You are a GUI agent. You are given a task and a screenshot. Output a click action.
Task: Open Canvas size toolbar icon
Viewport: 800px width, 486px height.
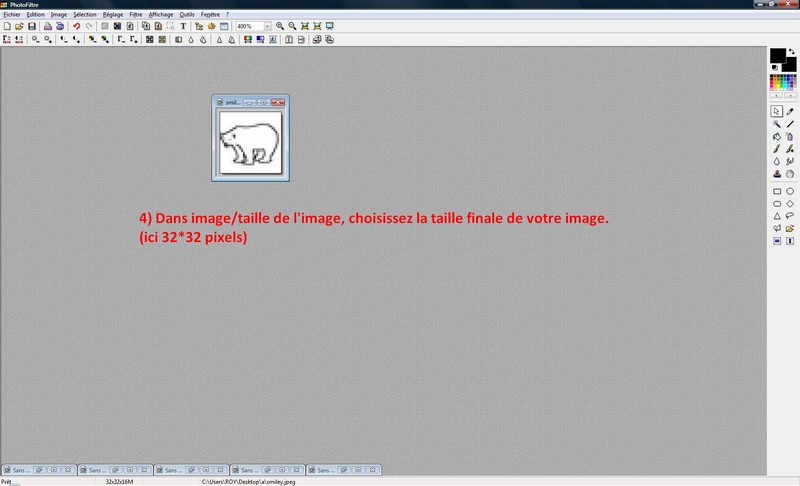tap(158, 26)
